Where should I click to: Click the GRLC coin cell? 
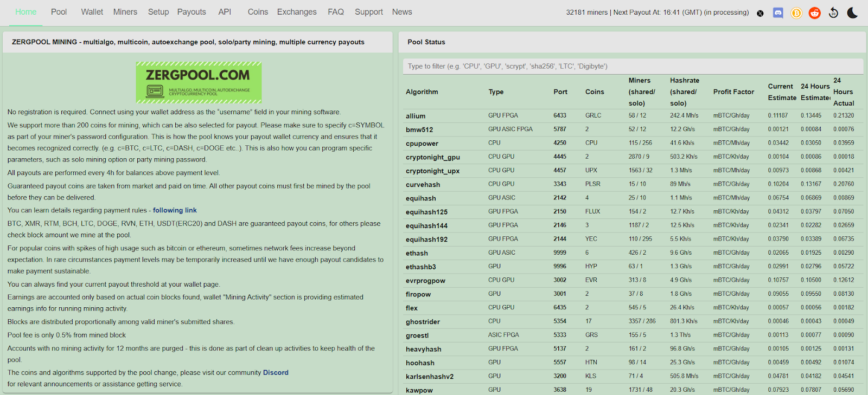(x=593, y=115)
